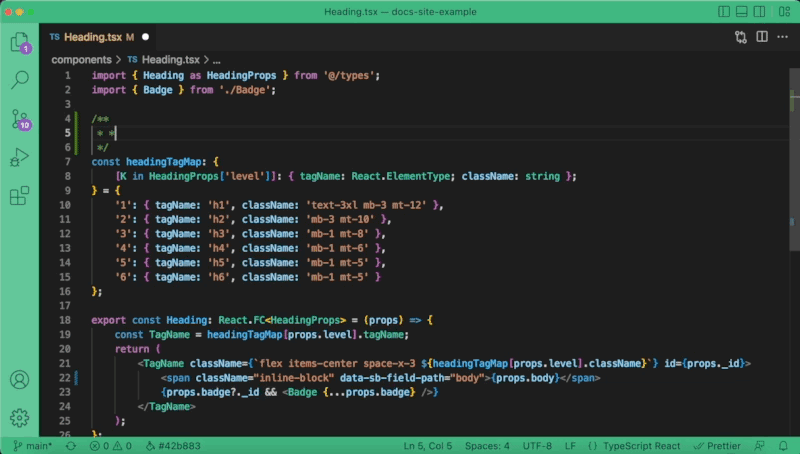Click 'HeadingProps' in the first import
This screenshot has height=454, width=800.
click(241, 75)
